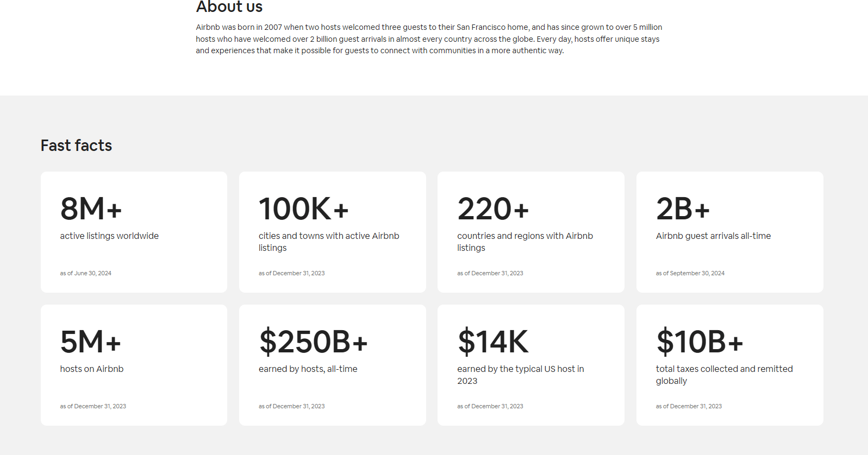Click "countries and regions with Airbnb listings" text
This screenshot has height=455, width=868.
click(x=524, y=242)
